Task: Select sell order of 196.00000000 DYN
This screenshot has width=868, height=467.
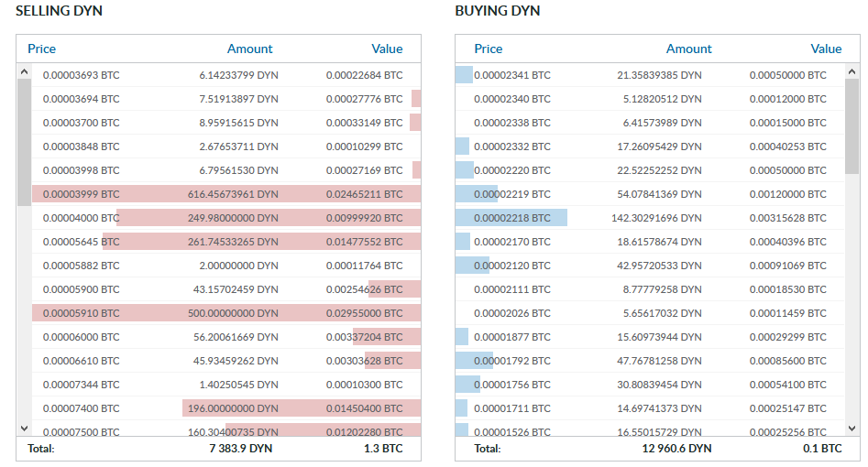Action: coord(226,408)
